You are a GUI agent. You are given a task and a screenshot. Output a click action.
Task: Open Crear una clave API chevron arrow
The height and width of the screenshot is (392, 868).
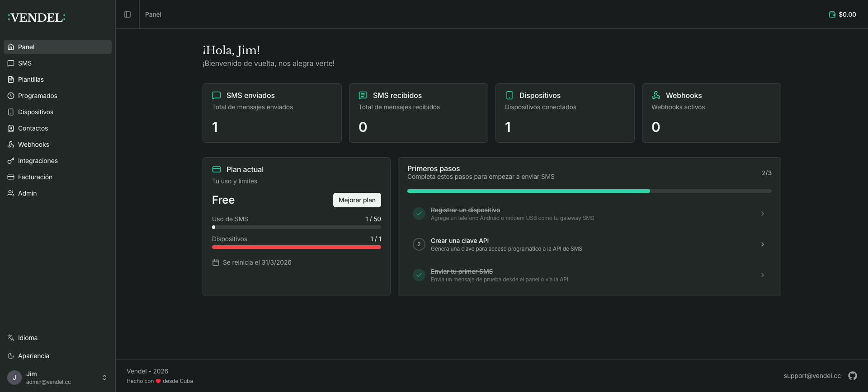click(763, 244)
